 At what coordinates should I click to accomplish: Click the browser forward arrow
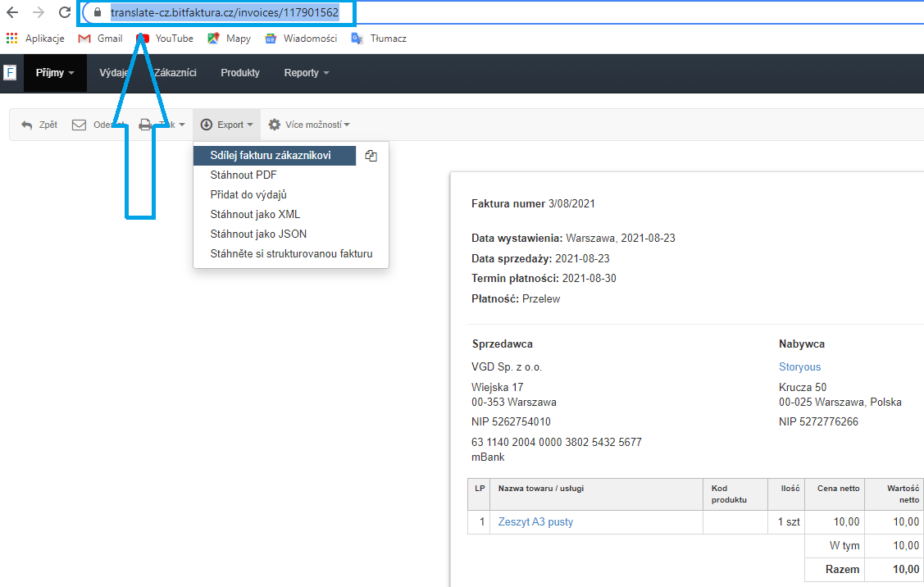point(39,12)
